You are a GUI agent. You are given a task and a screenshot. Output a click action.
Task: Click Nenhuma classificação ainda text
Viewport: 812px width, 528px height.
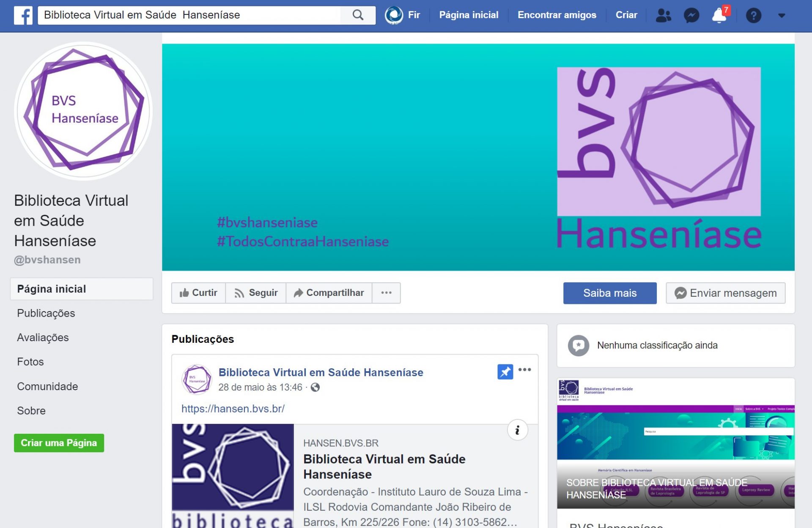point(657,345)
